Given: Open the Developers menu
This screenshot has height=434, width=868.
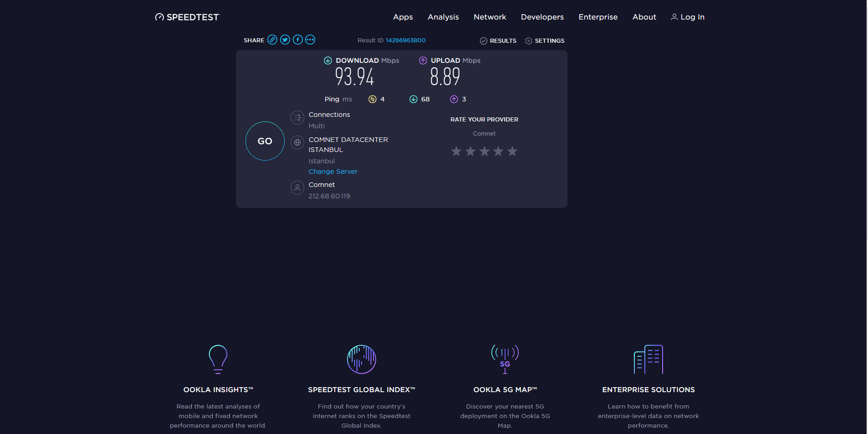Looking at the screenshot, I should (542, 17).
